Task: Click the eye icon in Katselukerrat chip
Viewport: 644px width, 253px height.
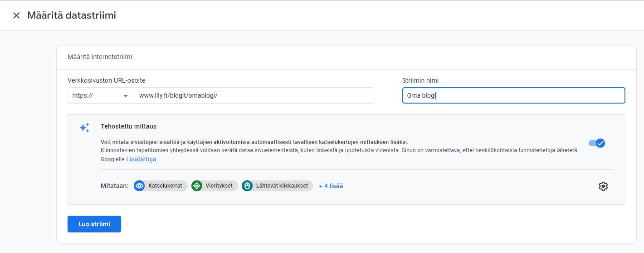Action: 139,186
